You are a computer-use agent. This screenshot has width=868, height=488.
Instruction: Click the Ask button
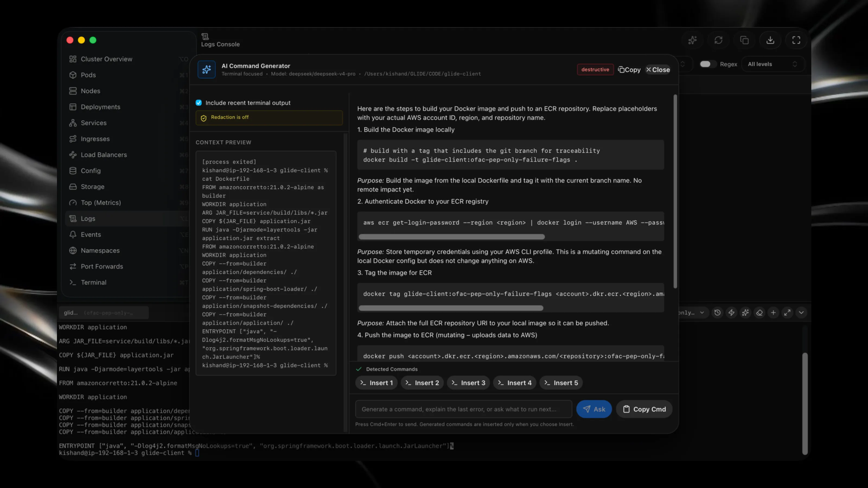594,409
